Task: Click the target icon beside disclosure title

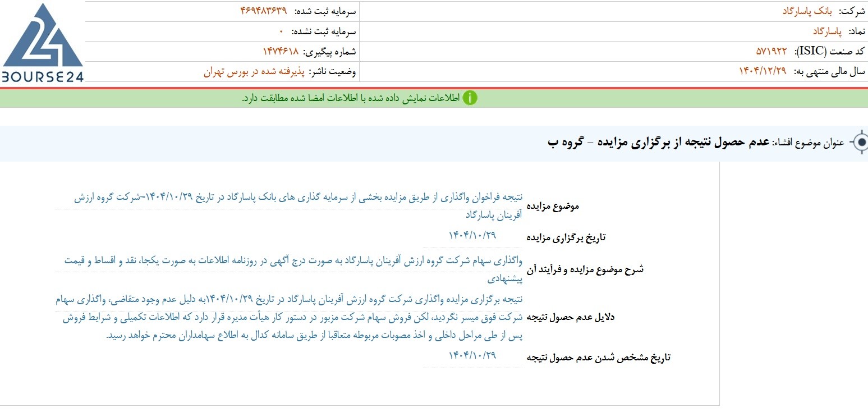Action: [859, 143]
